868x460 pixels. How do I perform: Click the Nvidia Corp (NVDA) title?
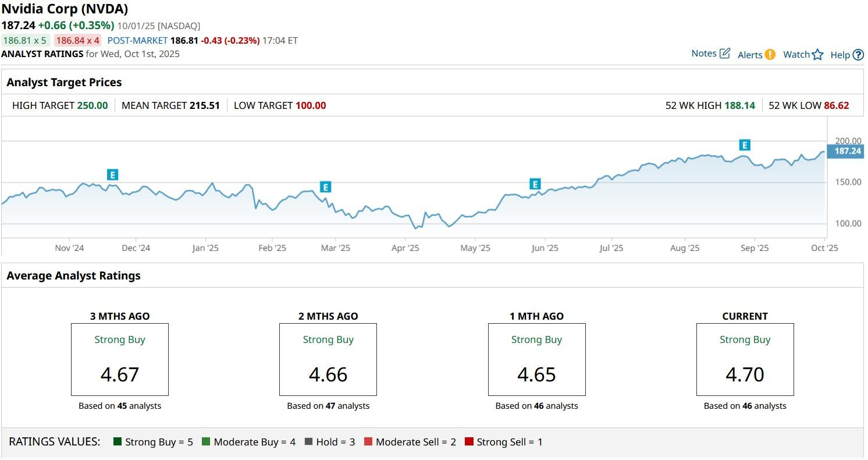pyautogui.click(x=65, y=9)
